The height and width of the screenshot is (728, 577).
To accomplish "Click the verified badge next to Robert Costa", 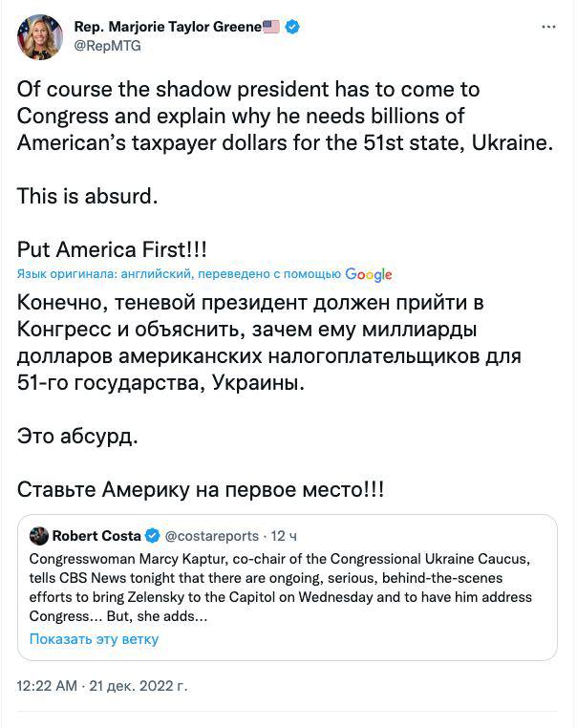I will 151,535.
